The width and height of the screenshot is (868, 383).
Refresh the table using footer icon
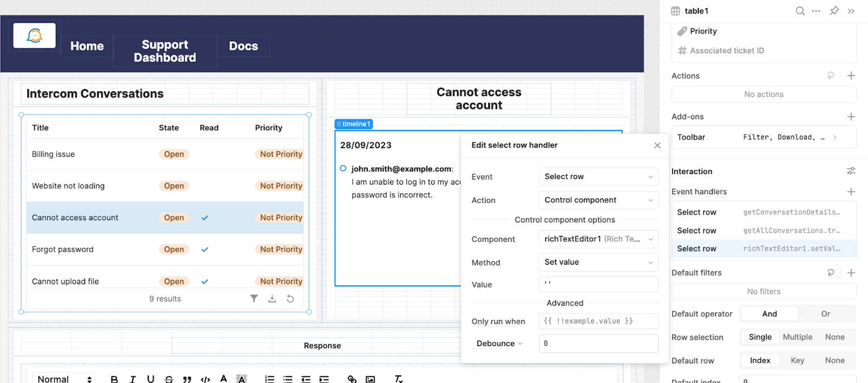point(290,298)
